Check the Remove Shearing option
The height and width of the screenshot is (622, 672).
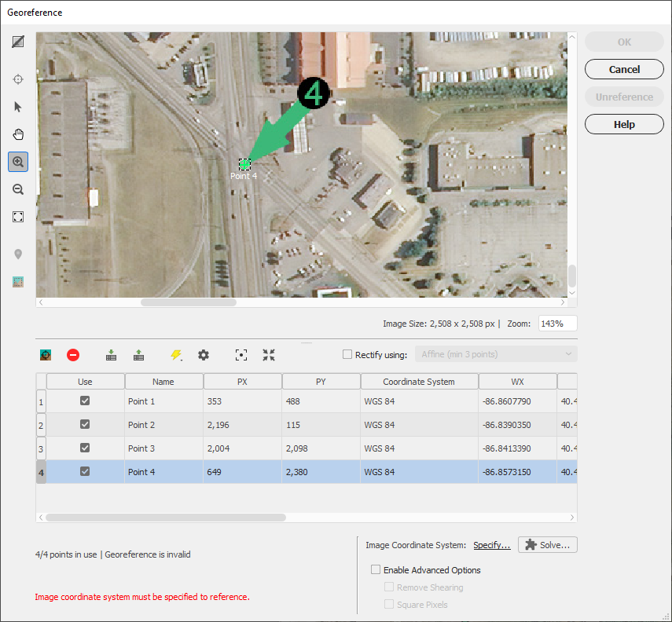(x=389, y=587)
